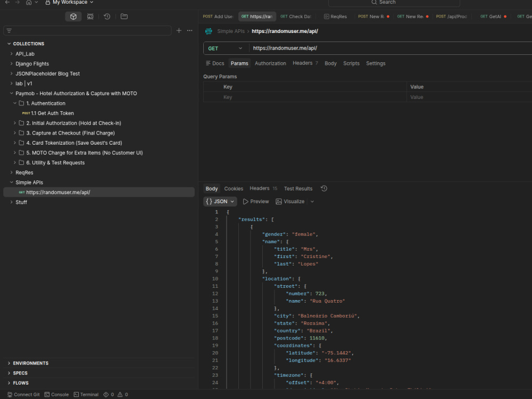Collapse the COLLECTIONS section
Image resolution: width=532 pixels, height=399 pixels.
(9, 44)
